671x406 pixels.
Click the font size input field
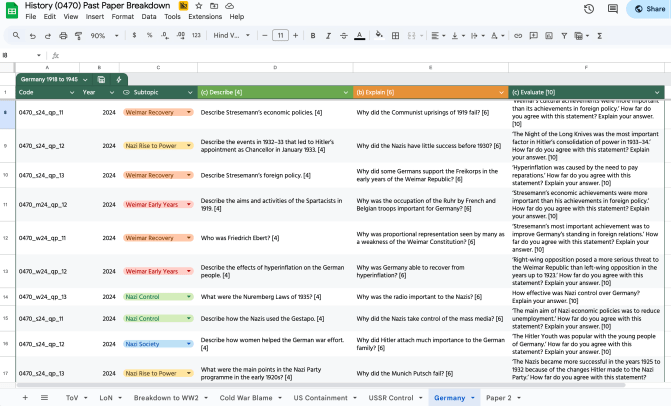280,35
